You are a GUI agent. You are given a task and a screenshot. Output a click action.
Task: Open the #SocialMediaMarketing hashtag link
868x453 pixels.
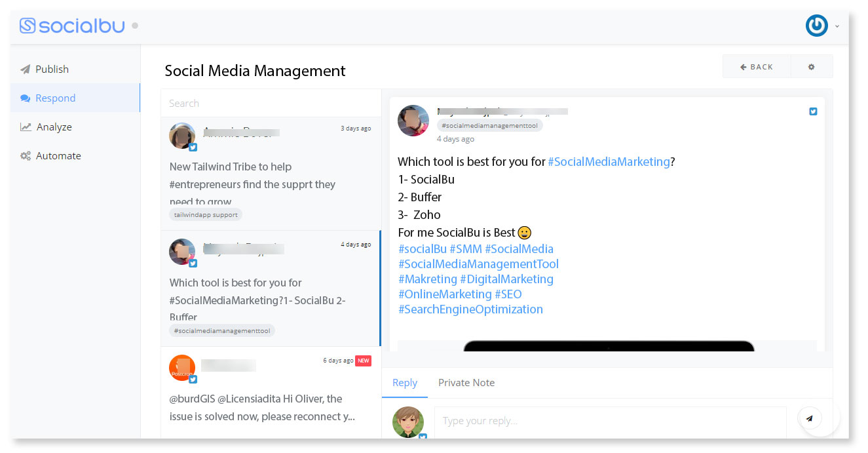pyautogui.click(x=608, y=161)
